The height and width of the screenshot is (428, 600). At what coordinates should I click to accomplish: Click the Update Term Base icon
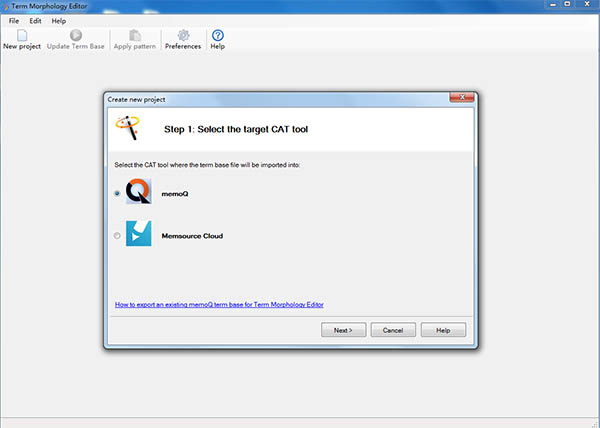coord(76,35)
